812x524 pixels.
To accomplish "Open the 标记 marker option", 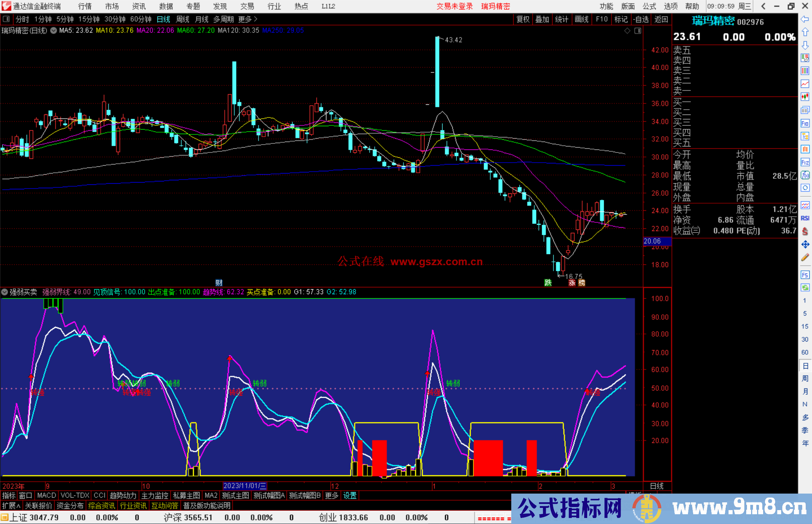I will [x=621, y=19].
